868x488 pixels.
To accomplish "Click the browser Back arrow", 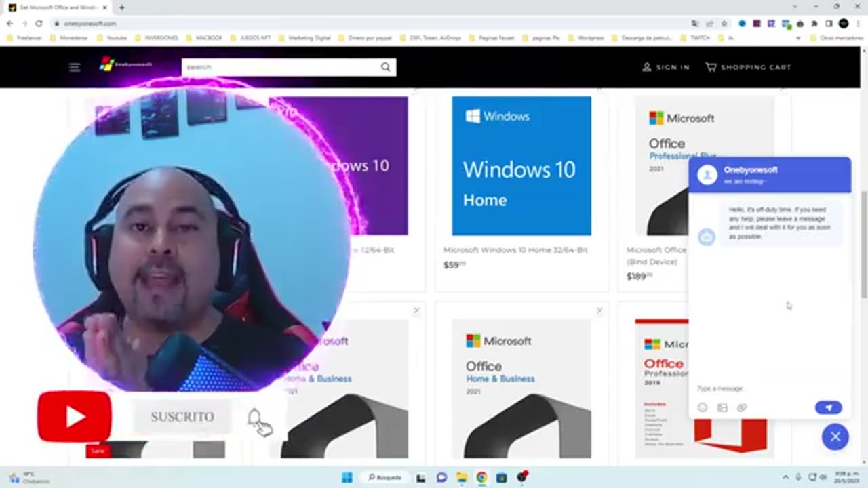I will [9, 23].
